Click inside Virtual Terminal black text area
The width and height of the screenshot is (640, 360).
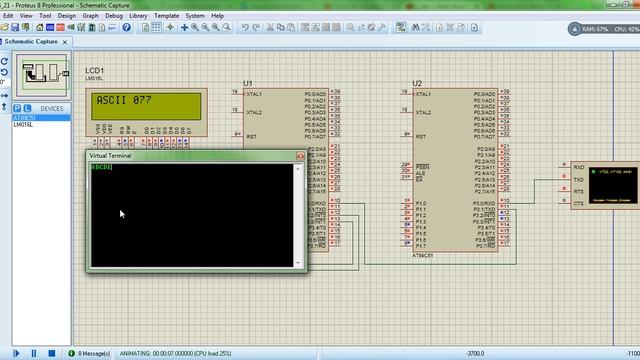[191, 215]
